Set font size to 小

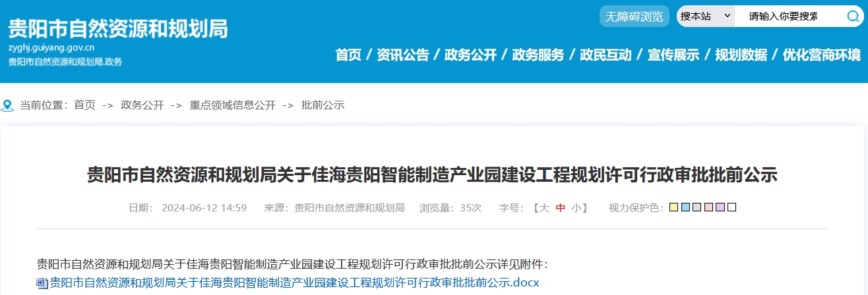pos(576,207)
